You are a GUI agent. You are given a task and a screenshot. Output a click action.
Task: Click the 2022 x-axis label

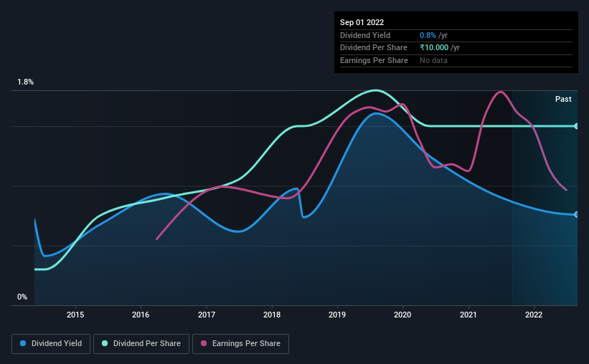tap(534, 315)
